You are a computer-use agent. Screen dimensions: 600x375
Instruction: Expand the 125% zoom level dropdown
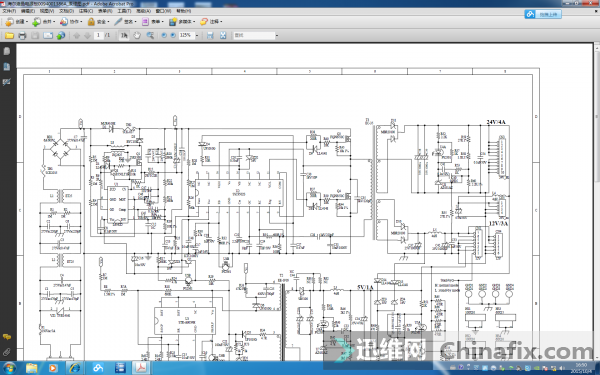point(197,36)
